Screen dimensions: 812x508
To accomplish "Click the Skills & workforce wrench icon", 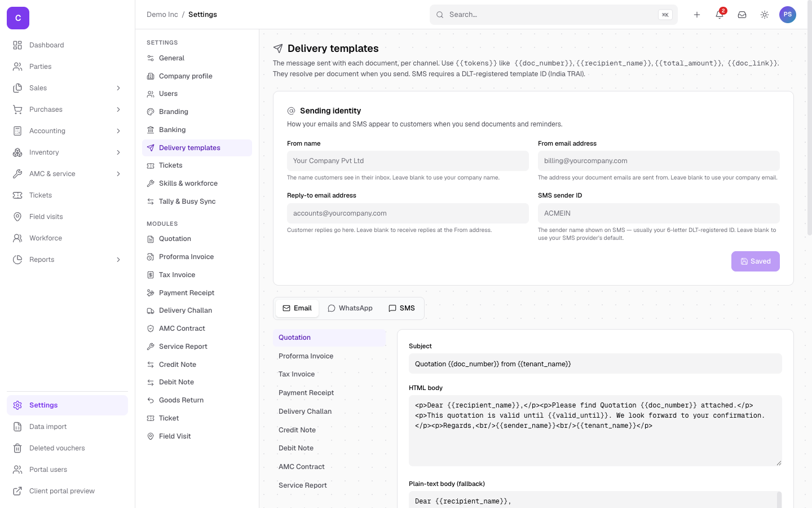I will 151,183.
